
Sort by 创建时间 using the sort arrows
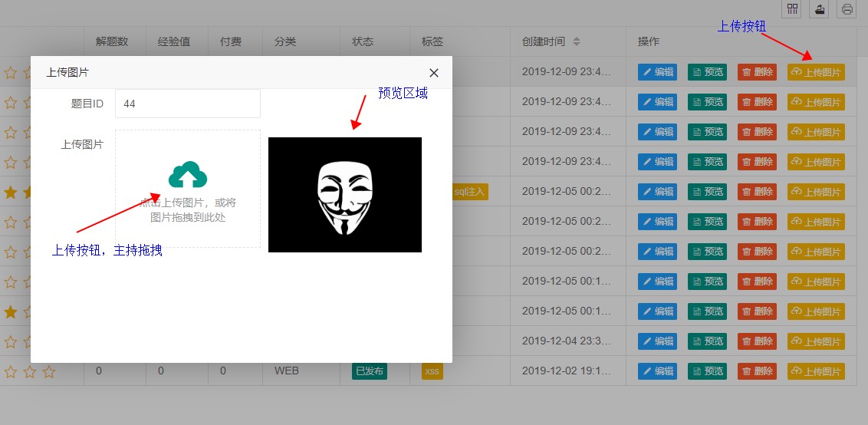click(577, 41)
